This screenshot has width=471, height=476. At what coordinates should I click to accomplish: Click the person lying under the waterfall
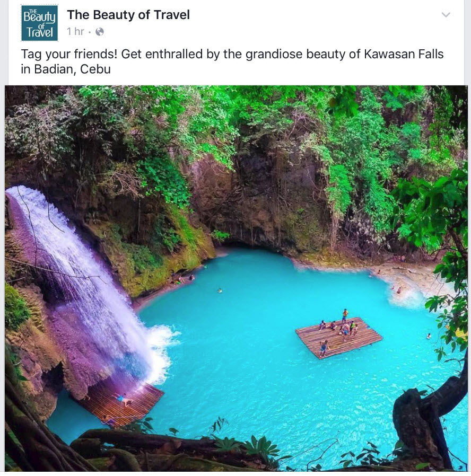[123, 399]
